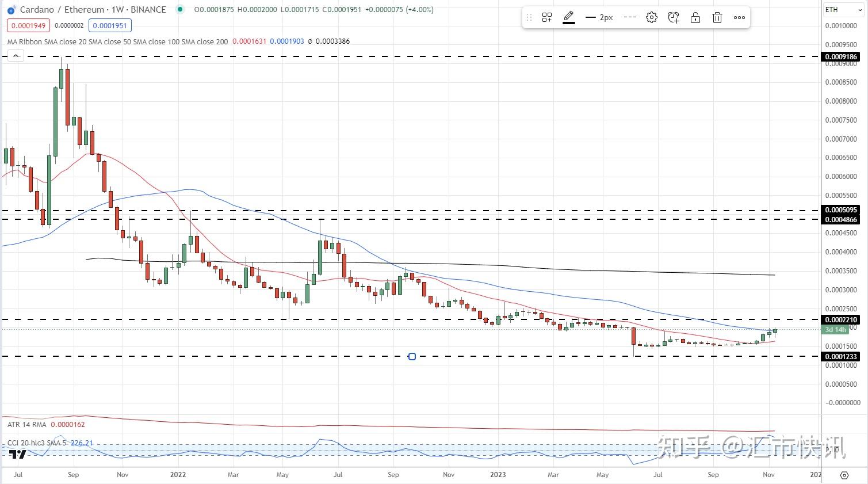Click the blue buy price 0.0001951 button
The width and height of the screenshot is (868, 484).
coord(110,25)
